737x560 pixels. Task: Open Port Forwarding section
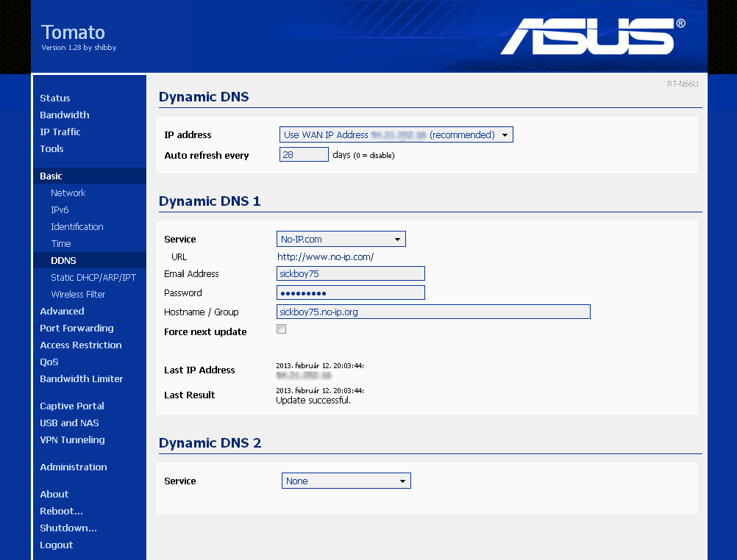pyautogui.click(x=76, y=329)
